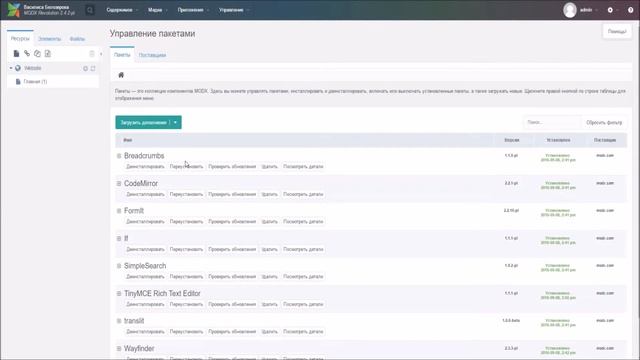This screenshot has width=640, height=360.
Task: Open the Управление top menu
Action: (233, 10)
